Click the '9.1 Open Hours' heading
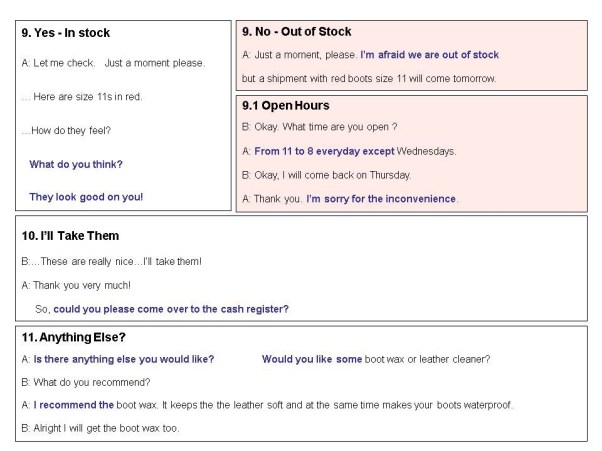This screenshot has width=602, height=451. click(x=286, y=105)
